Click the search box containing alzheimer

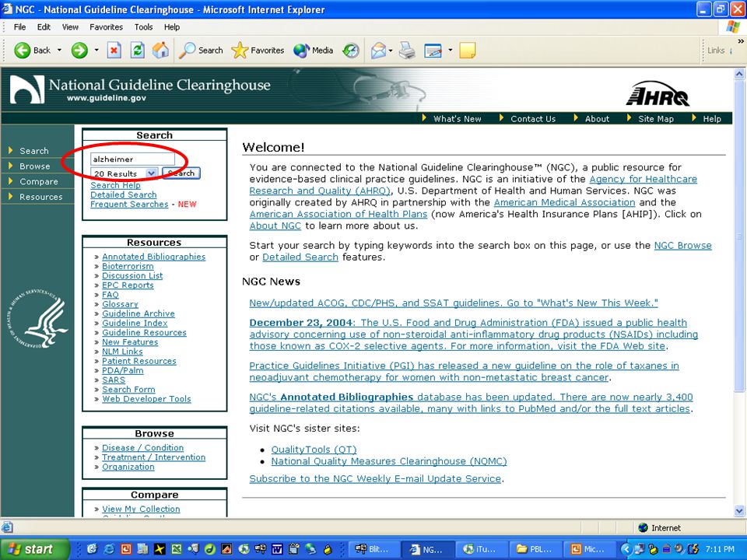(132, 159)
